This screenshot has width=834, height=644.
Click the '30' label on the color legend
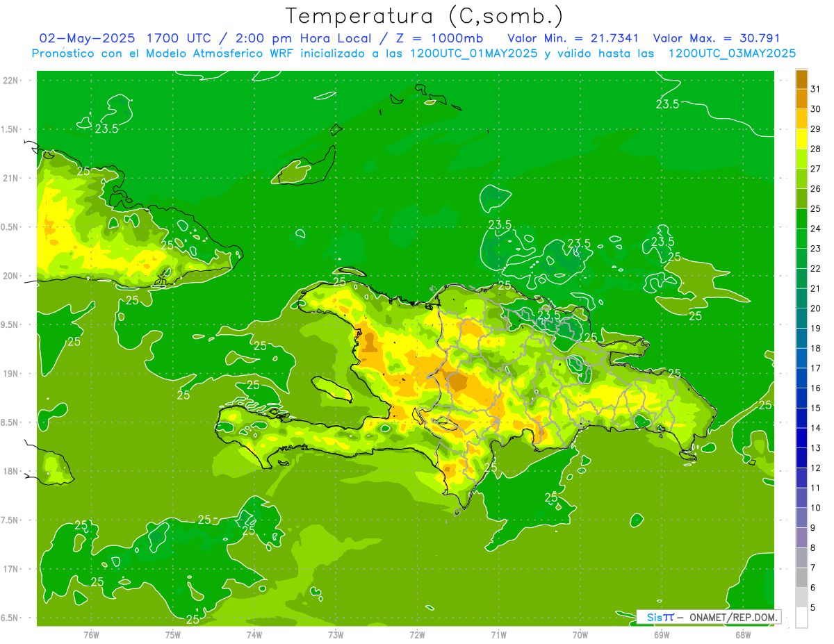coord(815,109)
